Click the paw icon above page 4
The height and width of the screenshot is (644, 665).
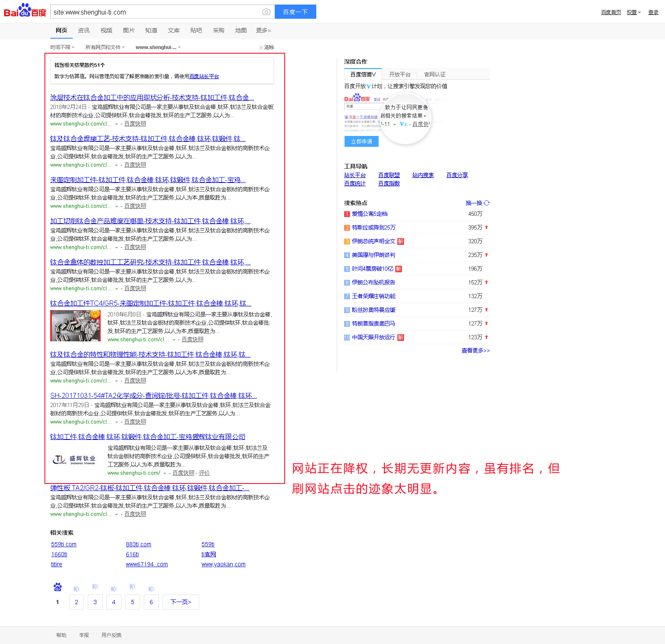point(114,589)
